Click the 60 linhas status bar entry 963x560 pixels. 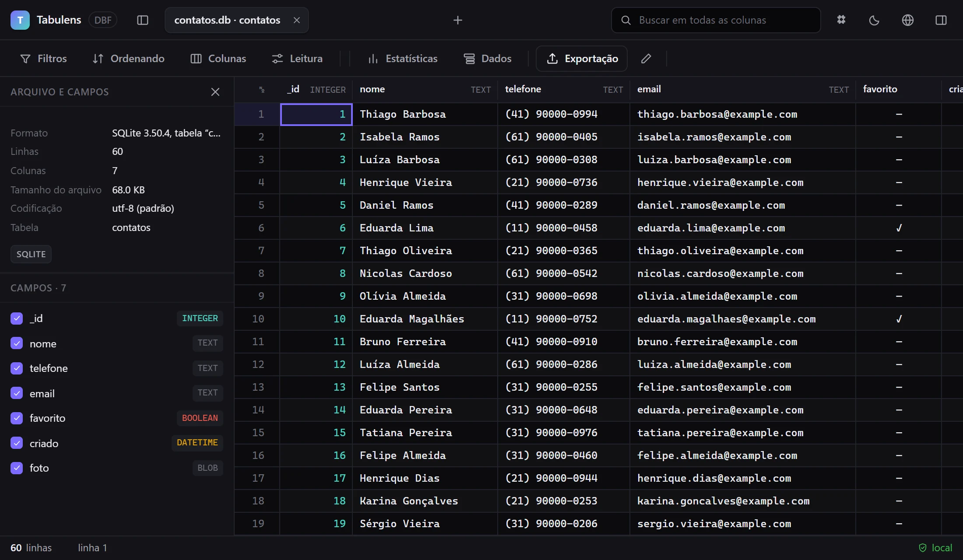(x=31, y=548)
